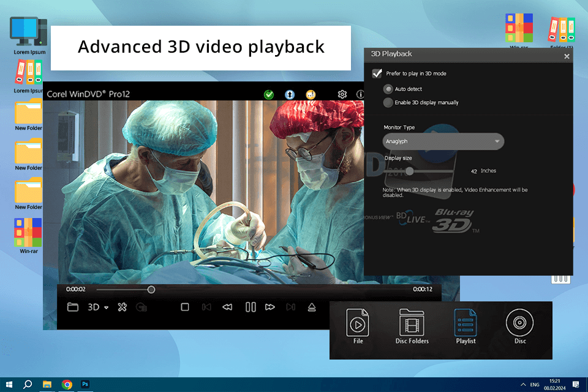Open the folder icon in WinDVD controls
This screenshot has width=588, height=392.
73,307
